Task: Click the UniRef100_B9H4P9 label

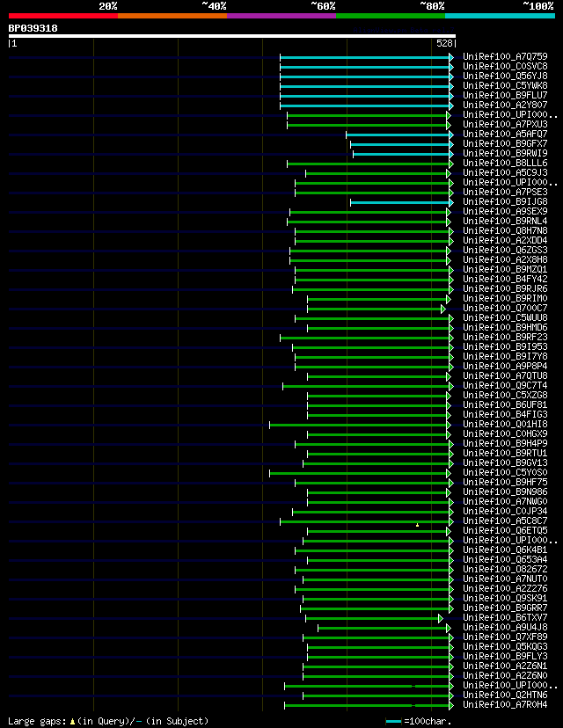Action: point(505,443)
